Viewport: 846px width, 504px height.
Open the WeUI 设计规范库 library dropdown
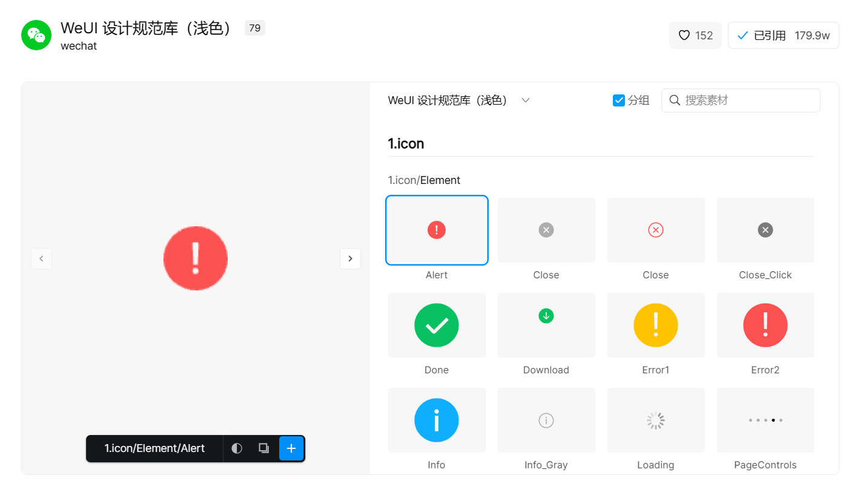pyautogui.click(x=459, y=100)
